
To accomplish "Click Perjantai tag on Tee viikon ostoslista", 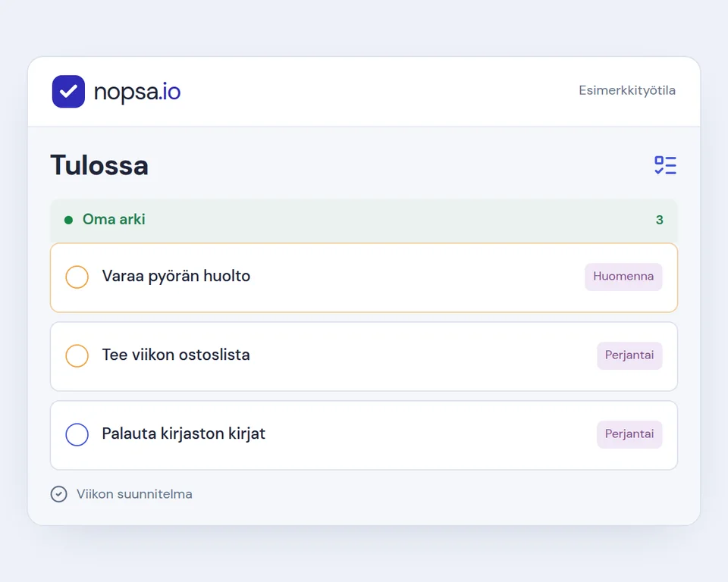I will pyautogui.click(x=629, y=355).
